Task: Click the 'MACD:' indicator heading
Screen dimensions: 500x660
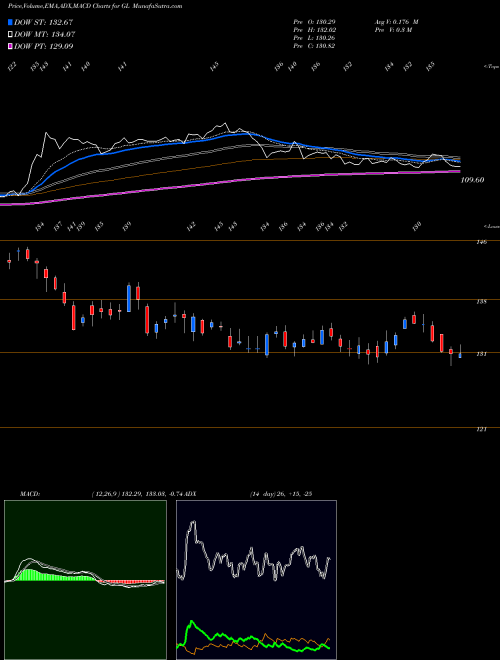Action: point(29,494)
